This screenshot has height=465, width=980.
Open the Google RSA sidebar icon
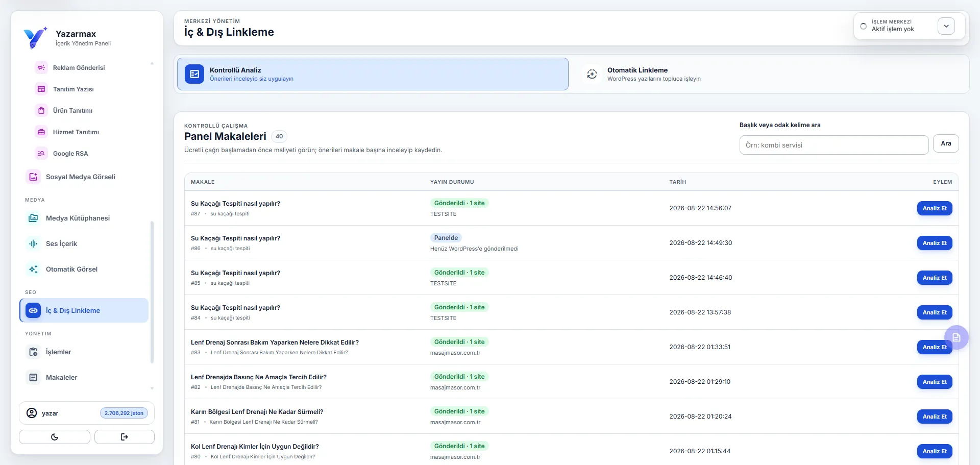(x=41, y=153)
